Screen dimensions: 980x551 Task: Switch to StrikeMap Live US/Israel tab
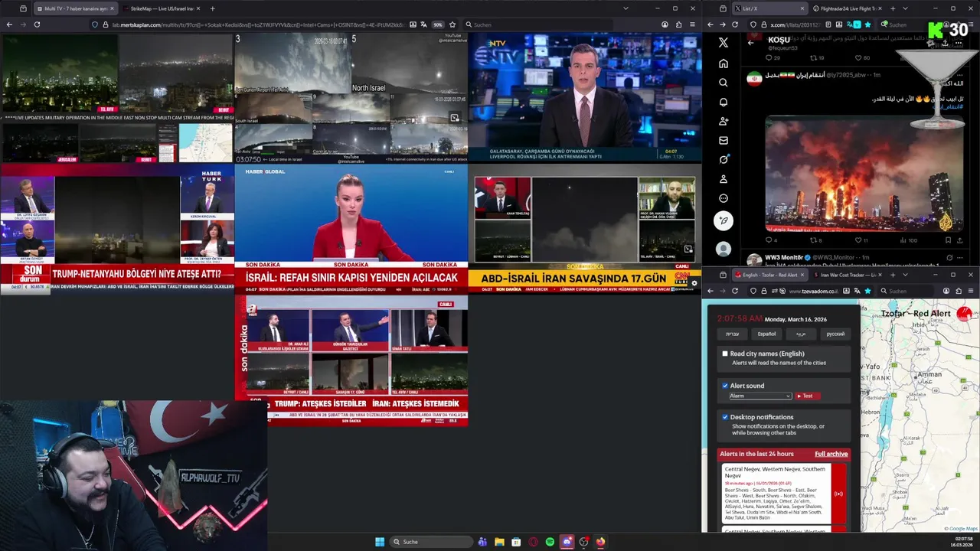(161, 8)
